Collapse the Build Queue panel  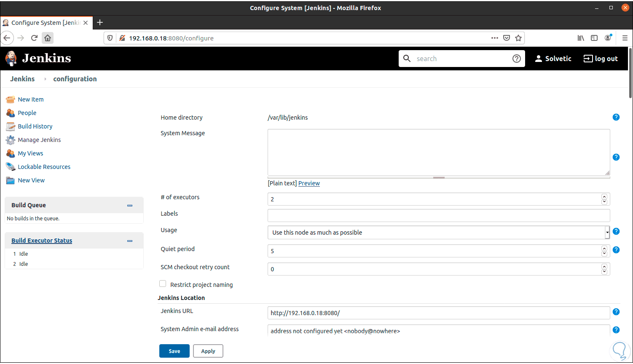[x=130, y=206]
